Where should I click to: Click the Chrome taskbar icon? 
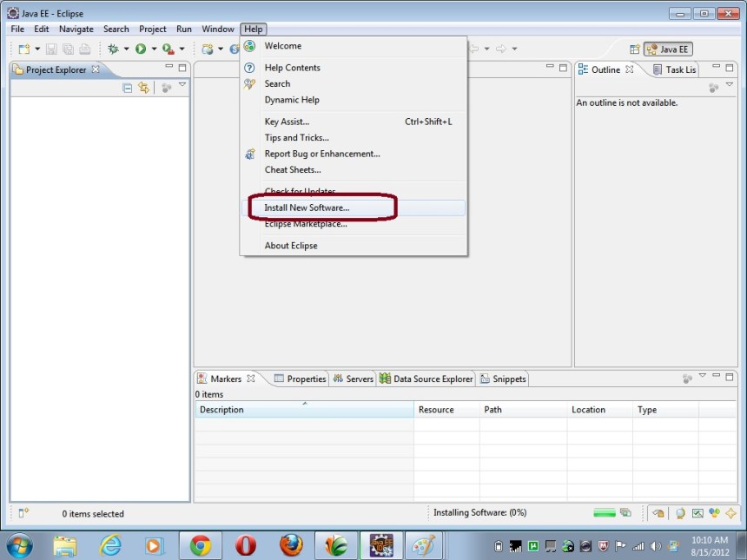coord(200,546)
